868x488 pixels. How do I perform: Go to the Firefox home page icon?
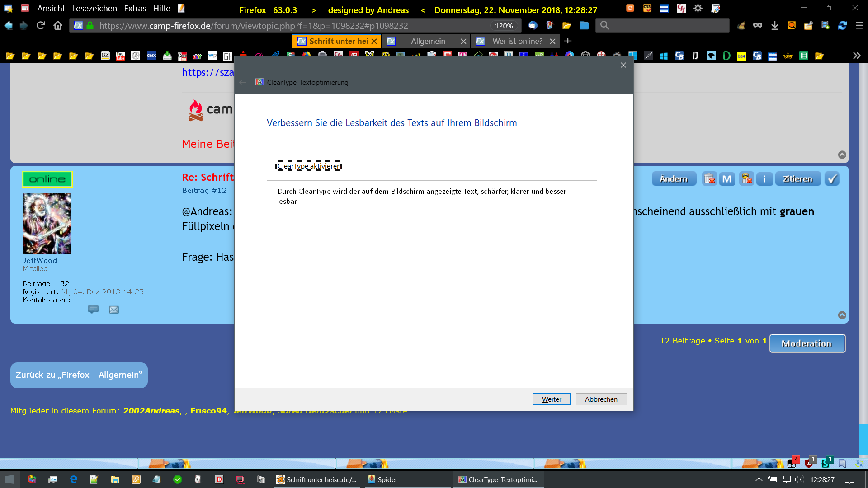(x=58, y=26)
